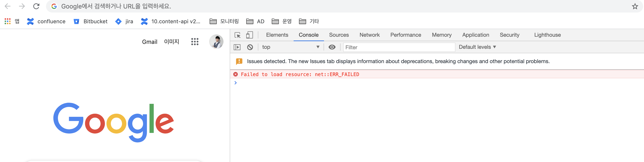
Task: Reload the page with the refresh icon
Action: [x=36, y=6]
